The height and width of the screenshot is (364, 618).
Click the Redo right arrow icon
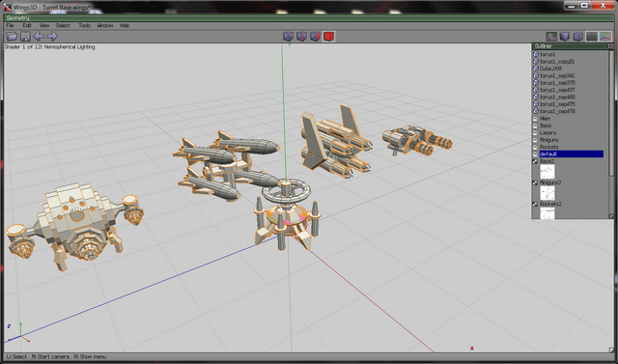pos(52,37)
